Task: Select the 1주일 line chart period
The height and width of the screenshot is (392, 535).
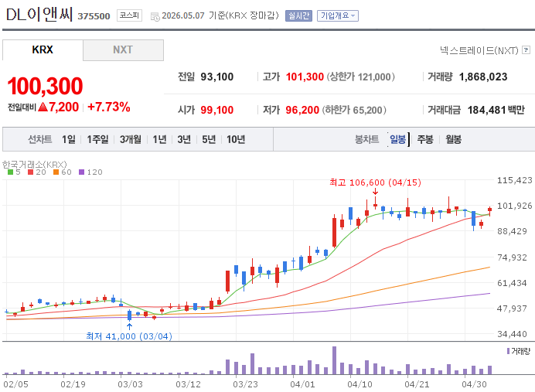Action: point(97,139)
